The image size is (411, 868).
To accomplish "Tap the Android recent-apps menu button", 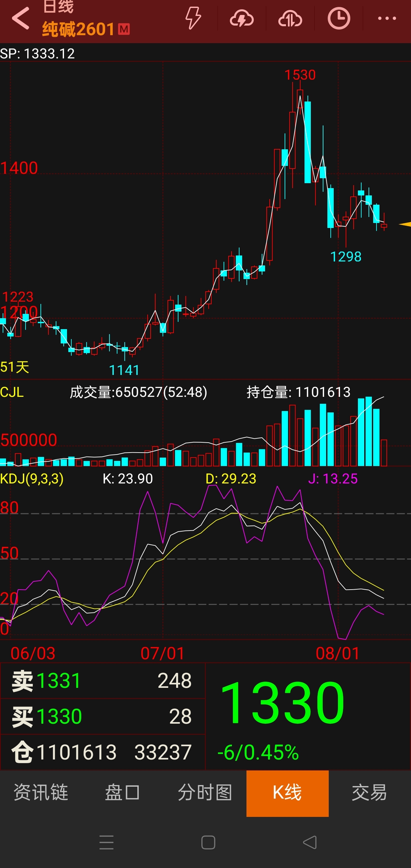I will (x=106, y=842).
